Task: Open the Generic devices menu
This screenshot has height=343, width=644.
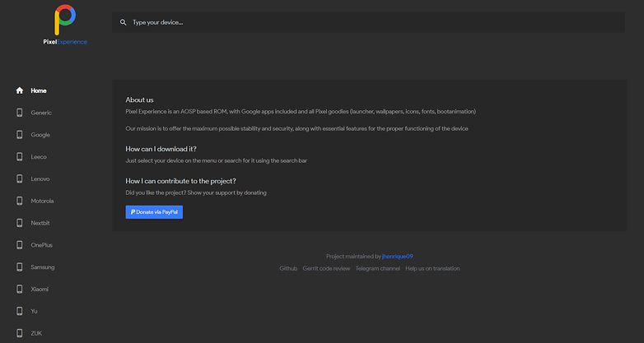Action: (41, 113)
